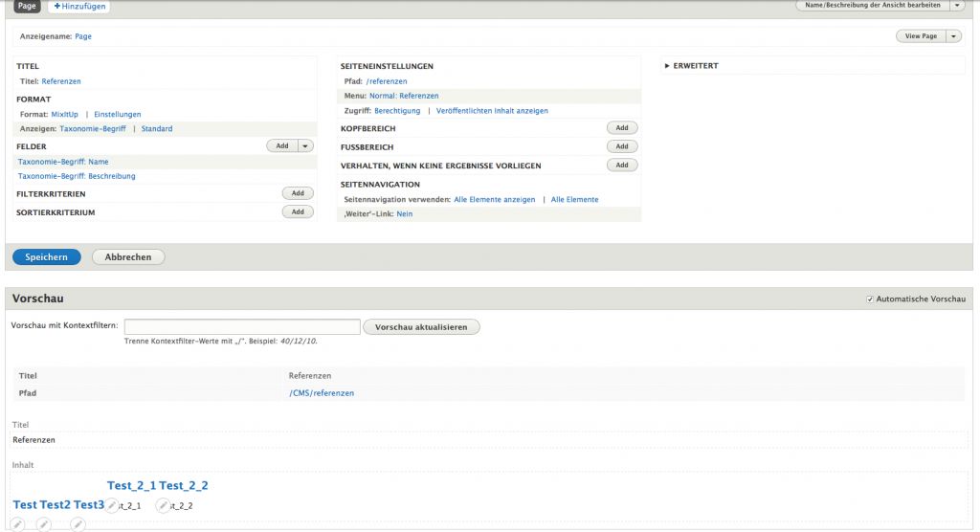This screenshot has width=980, height=532.
Task: Select the Page display tab
Action: pos(27,7)
